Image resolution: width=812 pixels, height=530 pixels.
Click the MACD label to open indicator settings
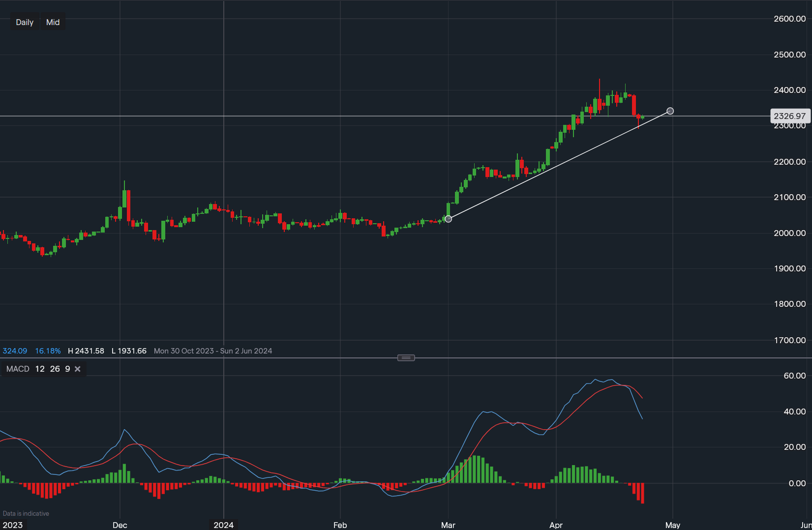(x=18, y=369)
